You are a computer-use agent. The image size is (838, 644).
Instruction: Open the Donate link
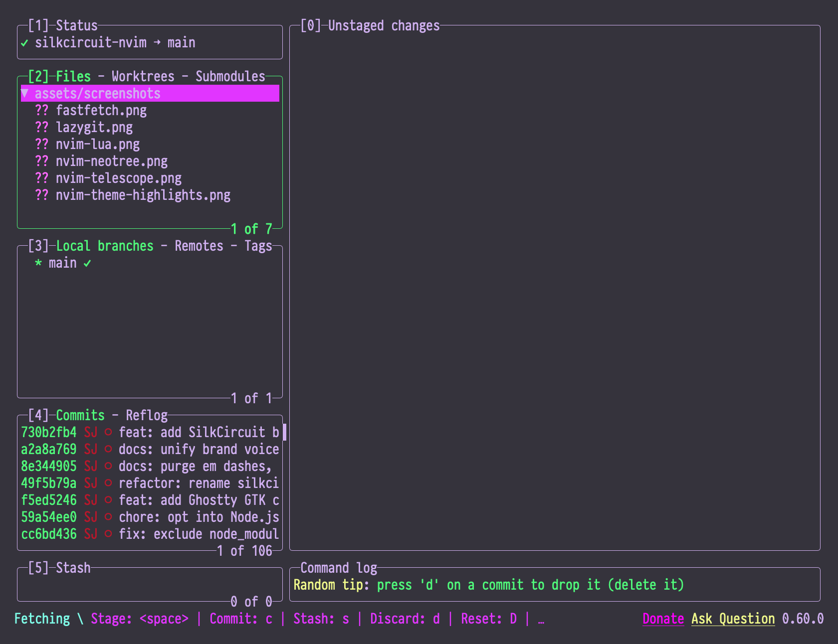pyautogui.click(x=663, y=619)
